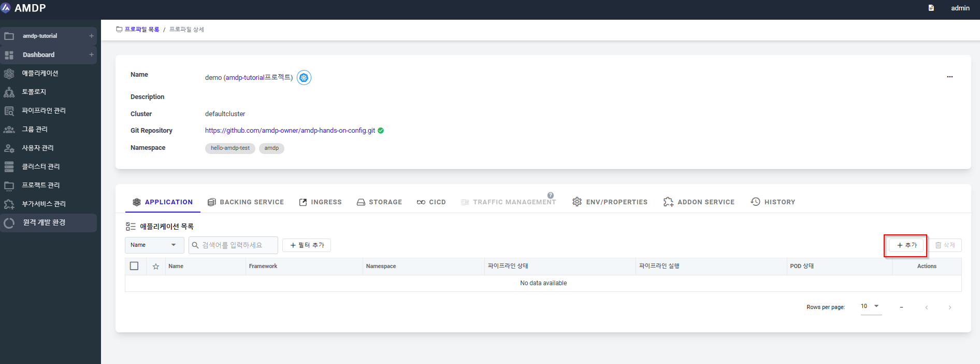Click the 필터 추가 button

[307, 245]
